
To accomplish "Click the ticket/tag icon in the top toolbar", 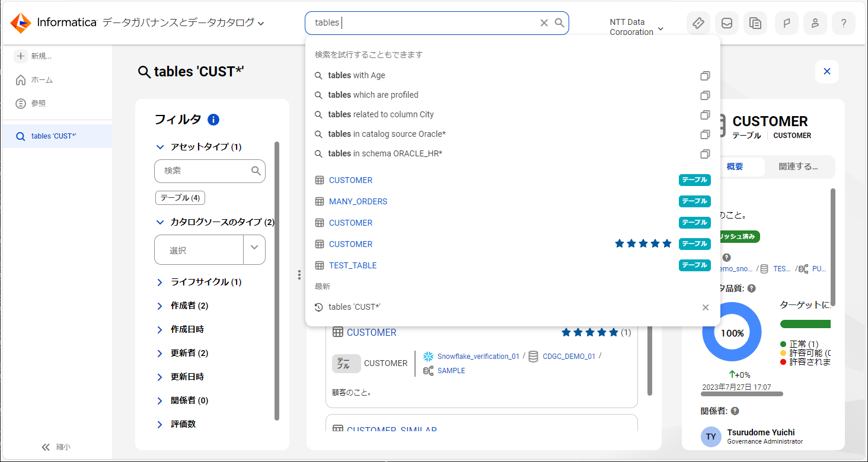I will [x=698, y=23].
